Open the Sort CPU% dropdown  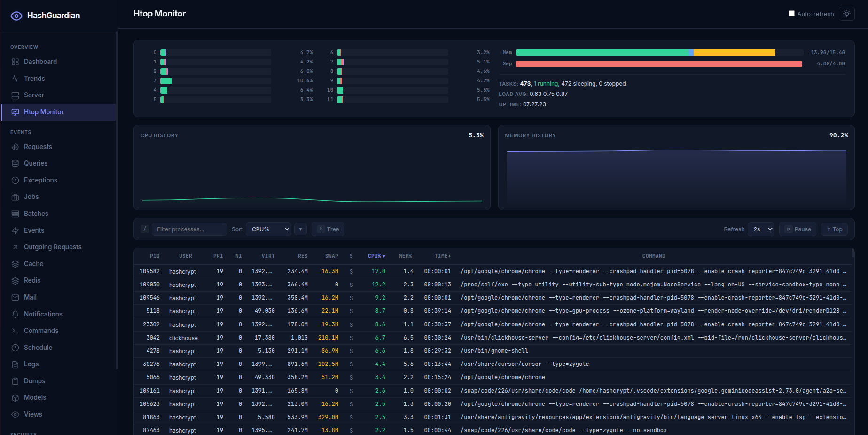pyautogui.click(x=269, y=229)
